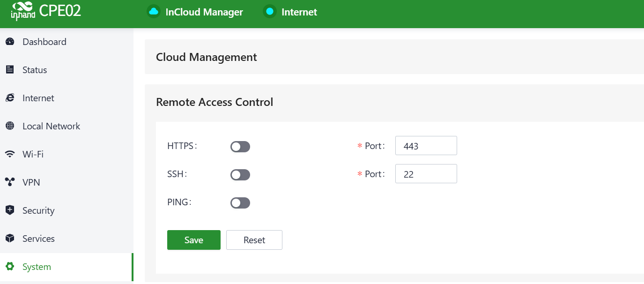Image resolution: width=644 pixels, height=284 pixels.
Task: Click the Local Network globe icon
Action: pyautogui.click(x=10, y=126)
